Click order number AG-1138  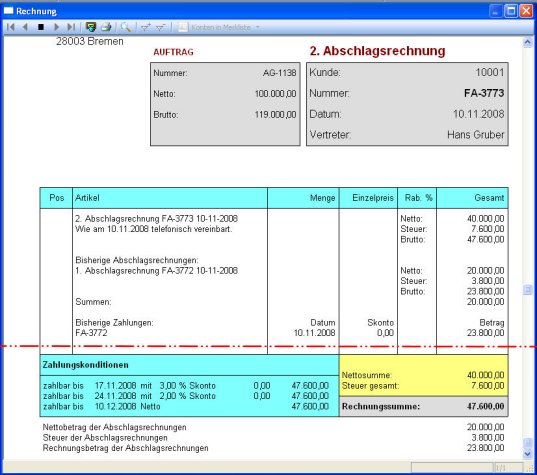279,73
